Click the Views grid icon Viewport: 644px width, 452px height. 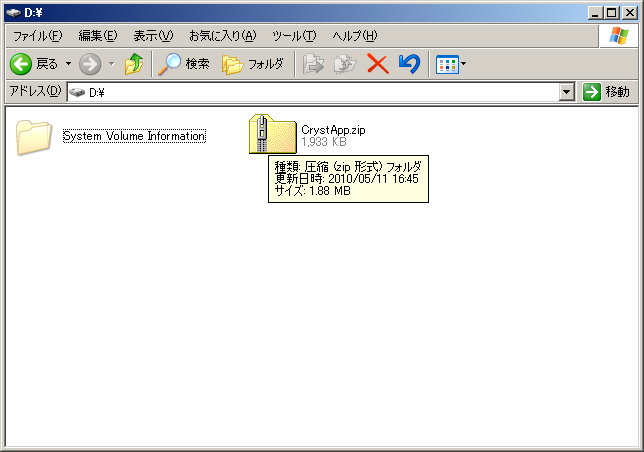point(447,64)
